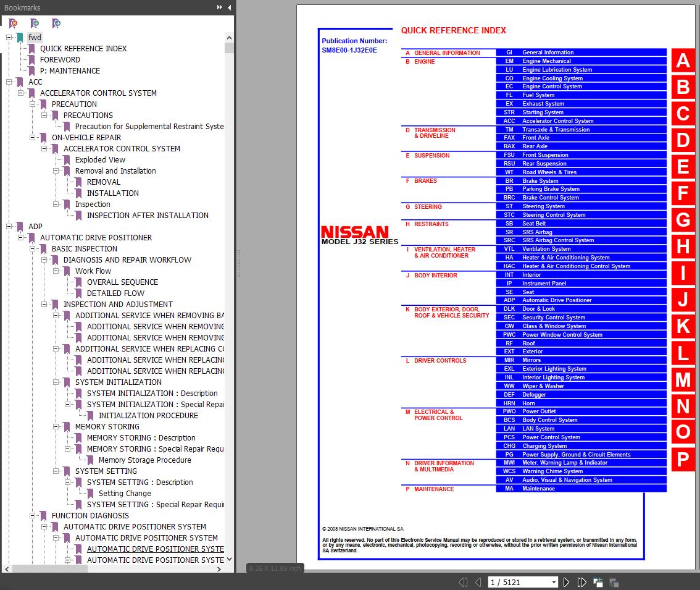Image resolution: width=700 pixels, height=590 pixels.
Task: Select the Exploded View bookmark
Action: click(100, 159)
